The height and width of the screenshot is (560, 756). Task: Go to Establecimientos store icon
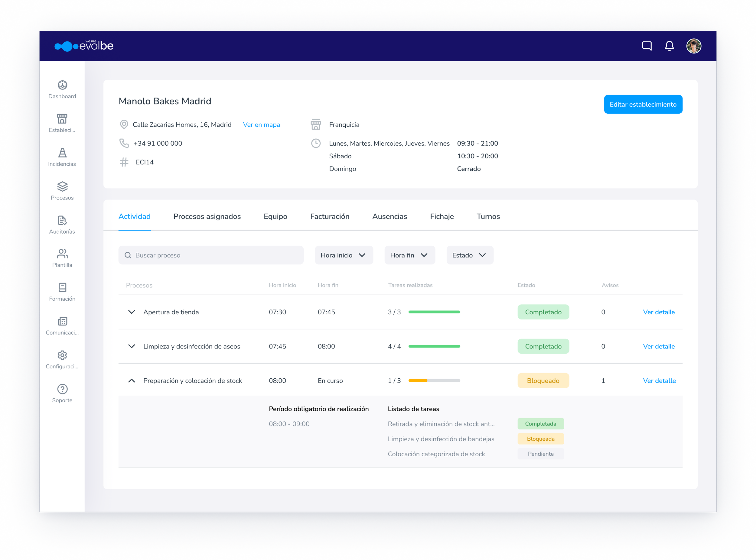click(x=62, y=119)
